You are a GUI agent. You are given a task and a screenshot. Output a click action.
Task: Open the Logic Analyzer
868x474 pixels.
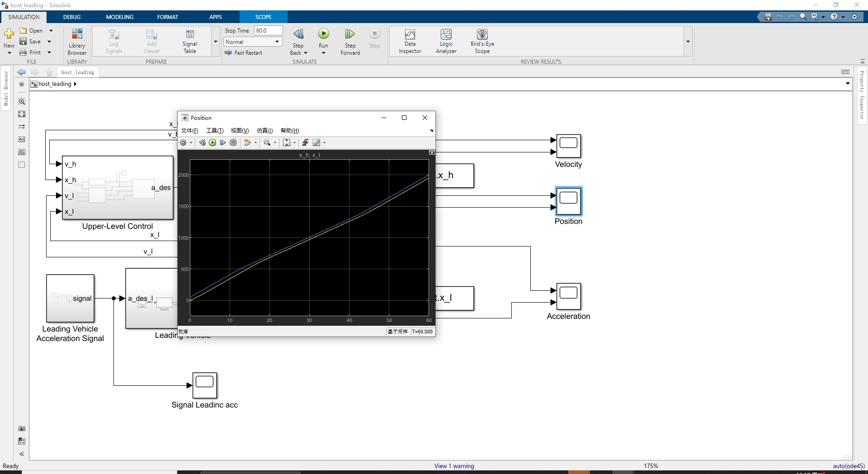446,41
